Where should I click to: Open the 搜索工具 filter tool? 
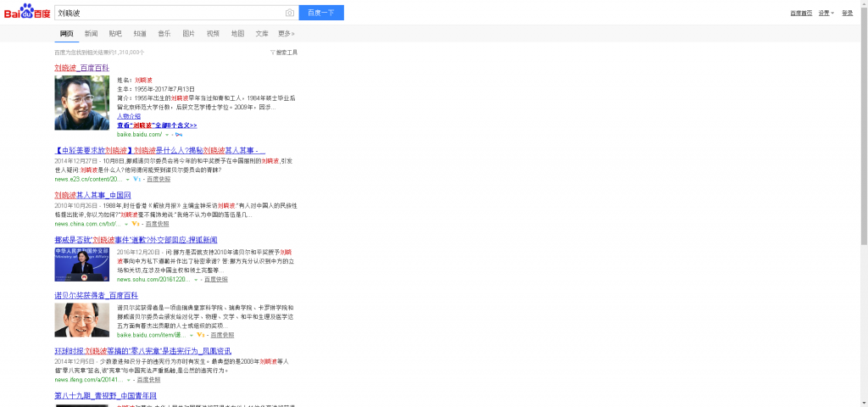284,52
